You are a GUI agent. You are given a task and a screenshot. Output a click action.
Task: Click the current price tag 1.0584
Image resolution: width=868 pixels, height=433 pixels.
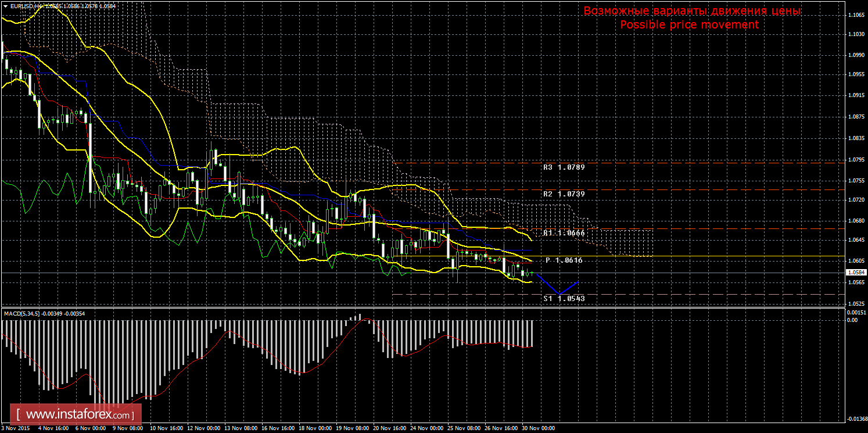click(x=855, y=272)
